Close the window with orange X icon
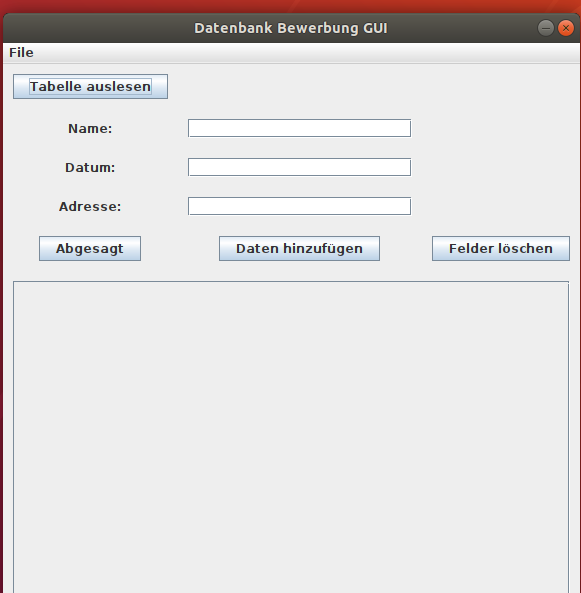 click(566, 28)
